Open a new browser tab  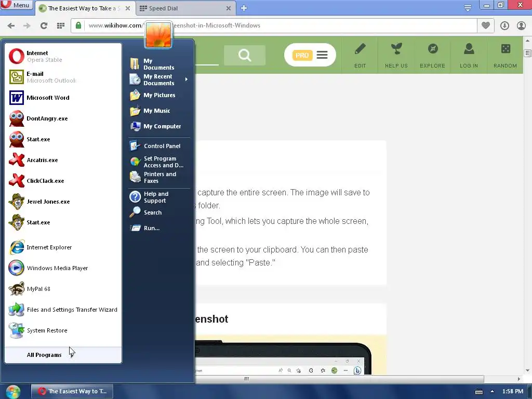(x=244, y=8)
